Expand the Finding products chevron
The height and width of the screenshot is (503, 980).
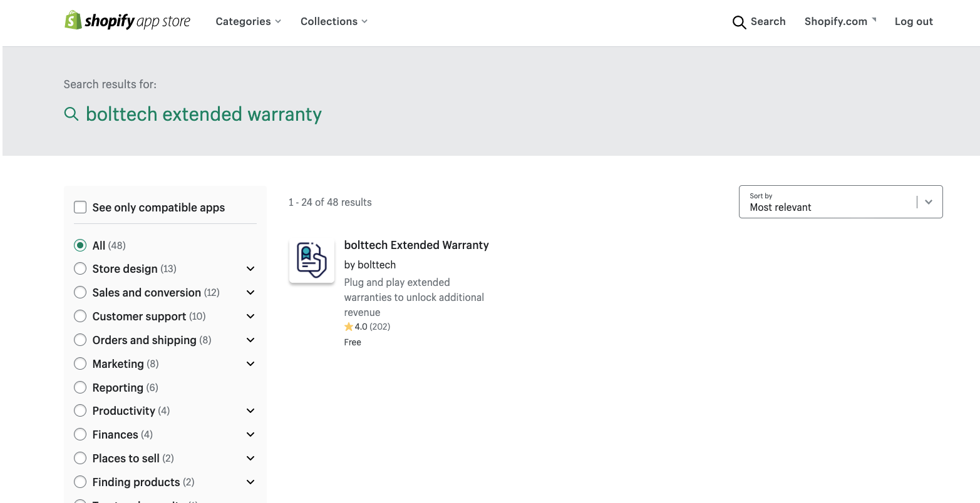tap(250, 482)
